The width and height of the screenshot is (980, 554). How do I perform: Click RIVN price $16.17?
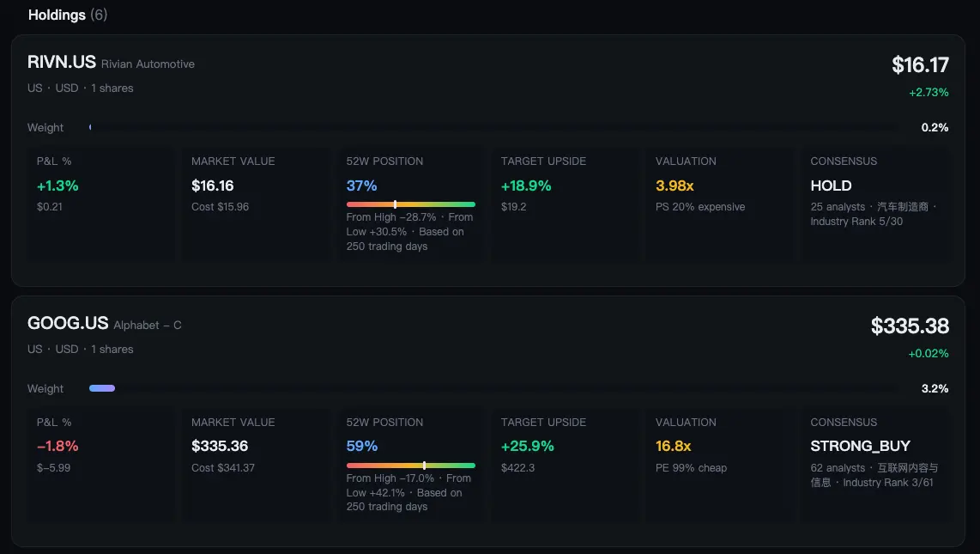tap(920, 65)
